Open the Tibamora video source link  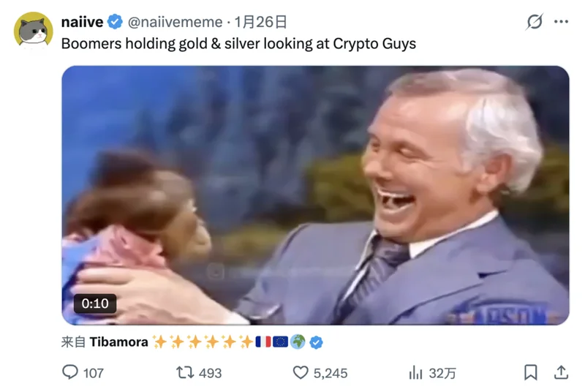[118, 342]
